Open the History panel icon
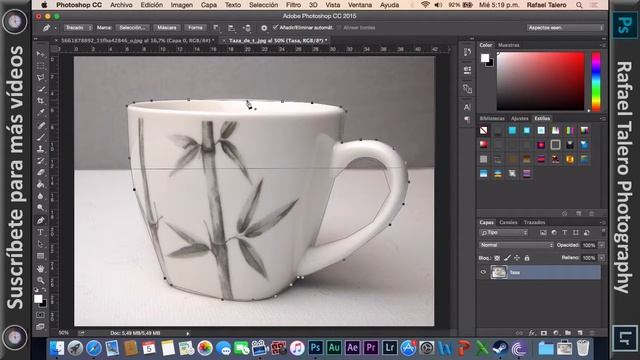 (x=467, y=52)
